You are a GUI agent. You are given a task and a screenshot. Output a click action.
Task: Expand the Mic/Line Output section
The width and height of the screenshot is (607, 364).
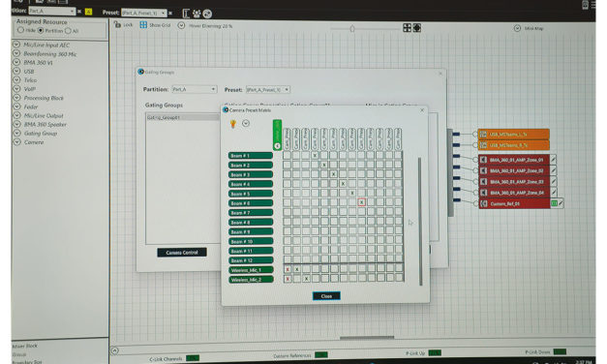point(16,115)
